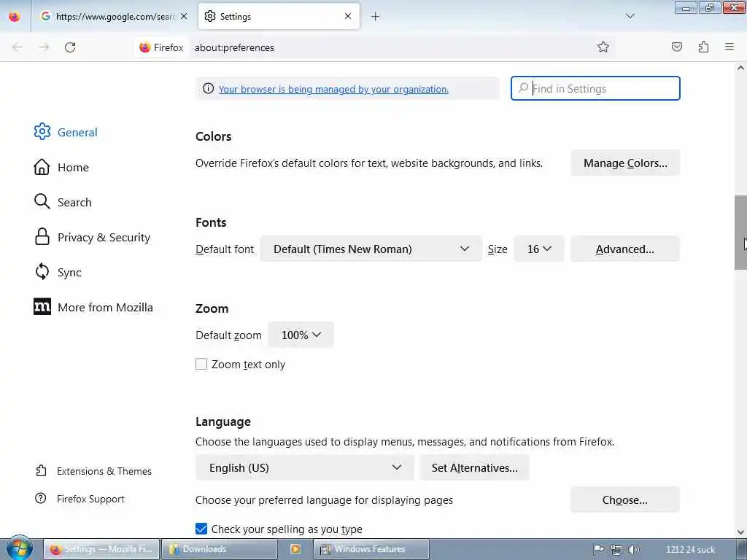Click the volume speaker tray icon
The width and height of the screenshot is (747, 560).
pos(634,550)
